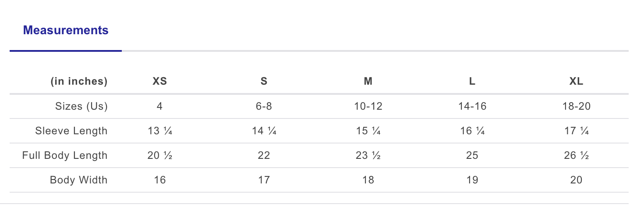This screenshot has height=208, width=644.
Task: Select the 10-12 size cell
Action: click(x=368, y=106)
